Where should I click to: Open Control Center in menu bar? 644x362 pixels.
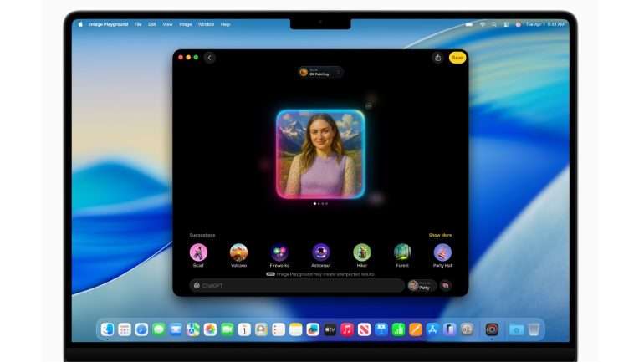coord(506,24)
